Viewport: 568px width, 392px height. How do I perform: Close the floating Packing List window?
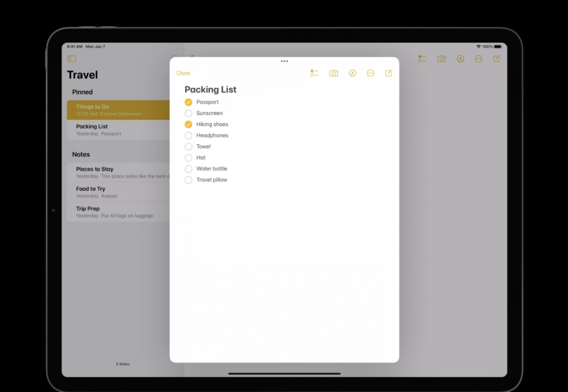(x=183, y=73)
